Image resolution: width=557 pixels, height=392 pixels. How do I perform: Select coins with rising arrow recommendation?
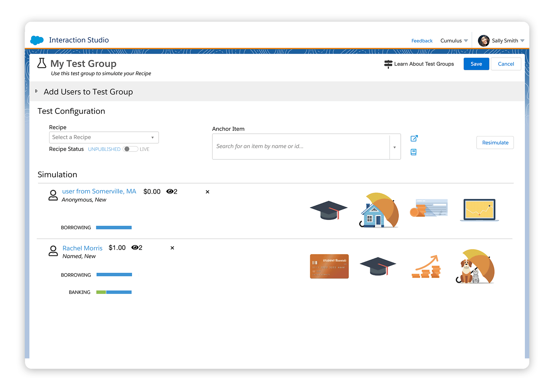click(426, 266)
